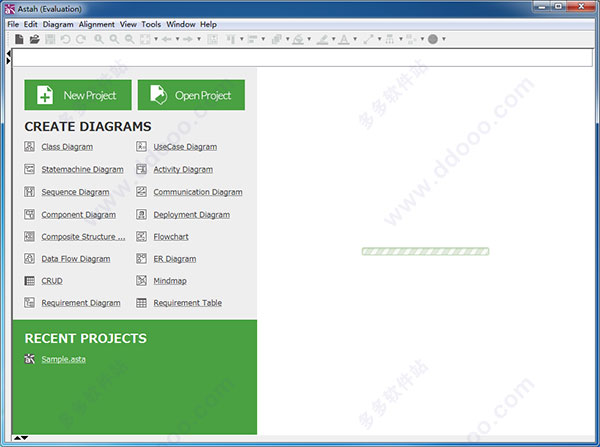Create a Class Diagram via its link
Viewport: 600px width, 447px height.
67,147
